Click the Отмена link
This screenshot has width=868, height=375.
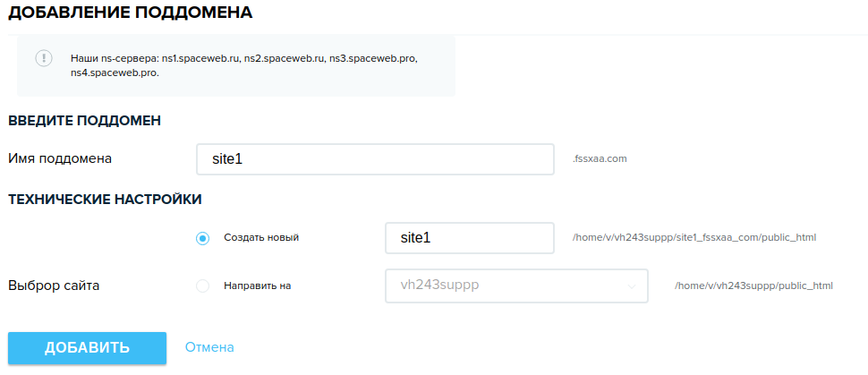pyautogui.click(x=209, y=347)
